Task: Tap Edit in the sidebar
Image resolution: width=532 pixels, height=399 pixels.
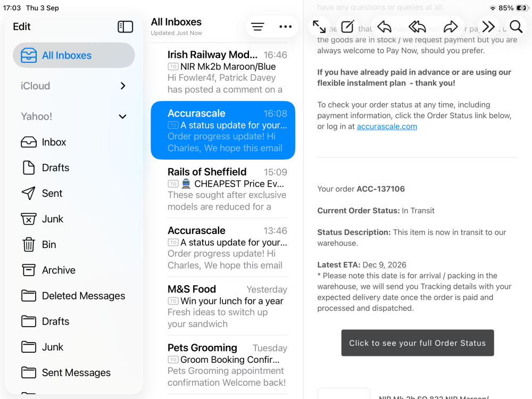Action: tap(21, 27)
